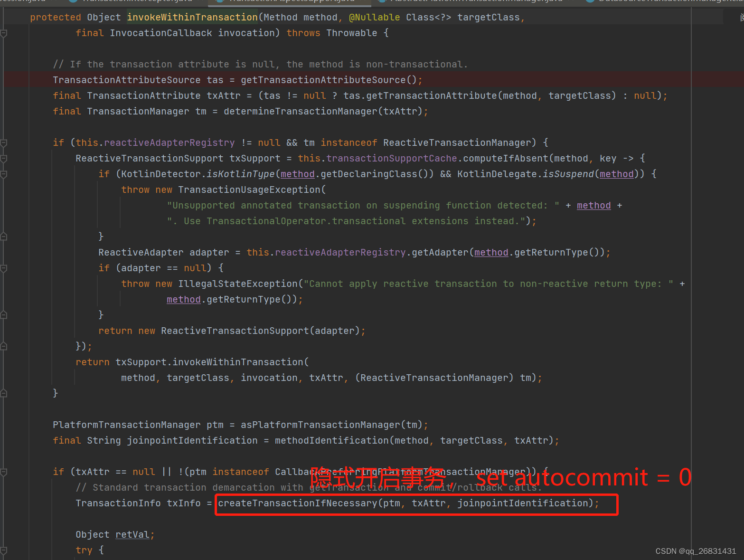Click 'new ReactiveTransactionSupport(adapter)' constructor call
This screenshot has width=744, height=560.
point(249,331)
